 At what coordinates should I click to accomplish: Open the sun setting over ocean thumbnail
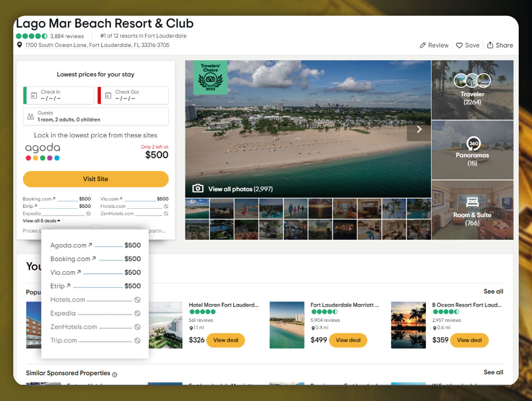coord(320,208)
